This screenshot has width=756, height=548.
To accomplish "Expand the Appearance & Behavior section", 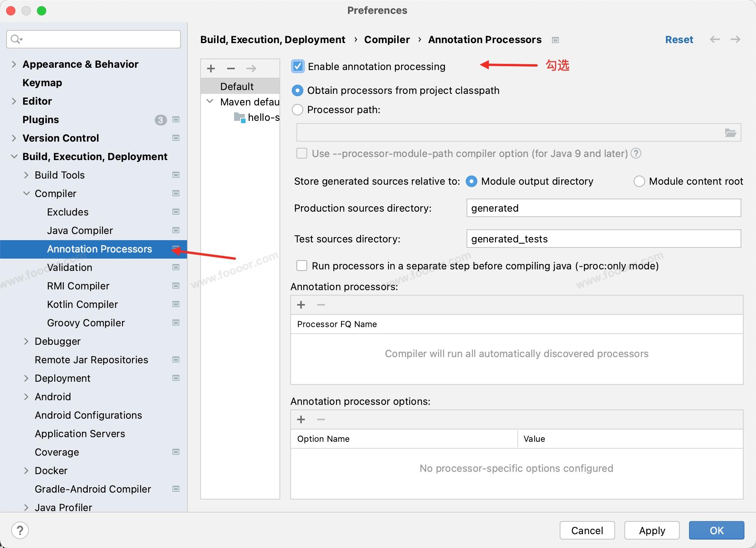I will [14, 64].
